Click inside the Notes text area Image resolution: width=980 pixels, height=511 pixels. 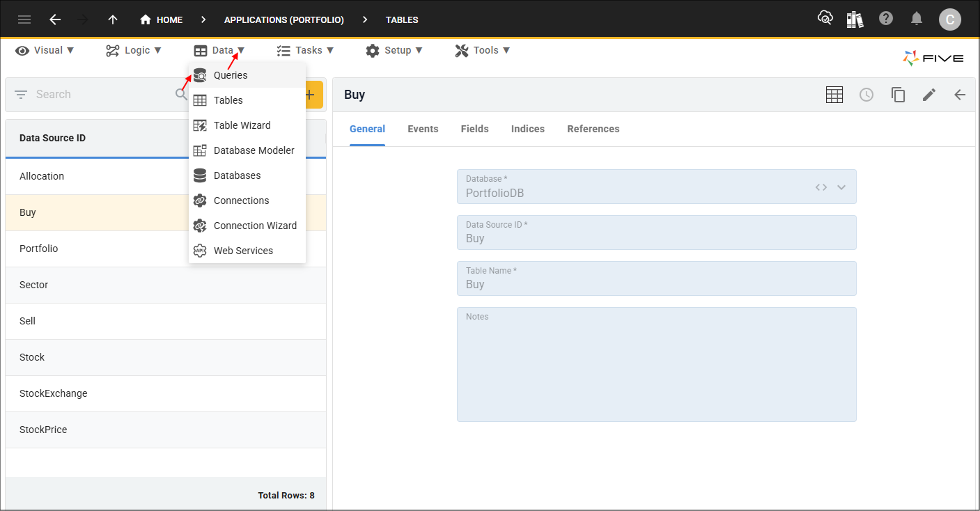coord(656,369)
